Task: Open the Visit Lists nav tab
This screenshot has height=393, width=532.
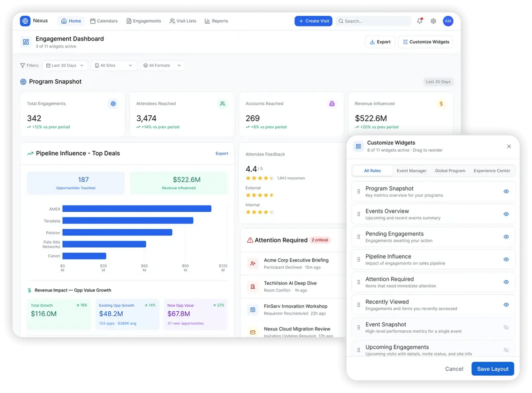Action: 183,21
